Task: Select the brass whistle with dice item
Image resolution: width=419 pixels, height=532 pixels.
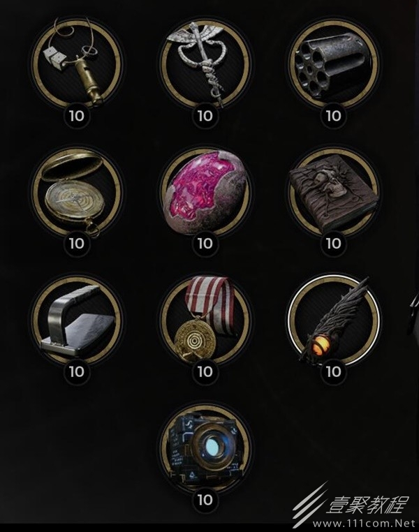Action: click(77, 64)
